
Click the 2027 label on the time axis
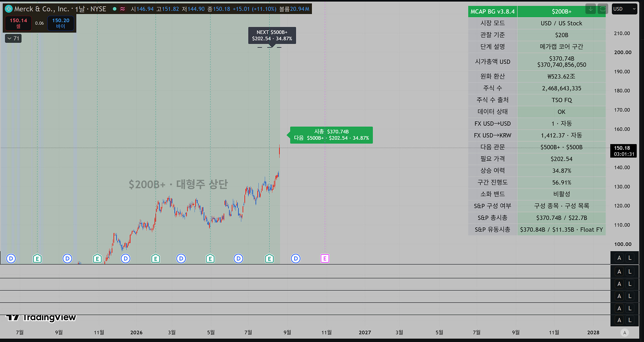click(365, 332)
